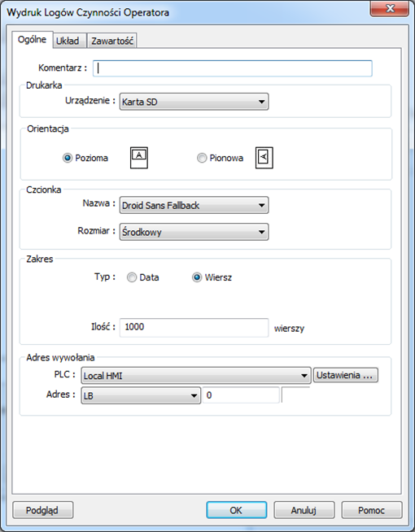Click the Ilość field containing 1000
This screenshot has width=415, height=532.
click(x=194, y=327)
